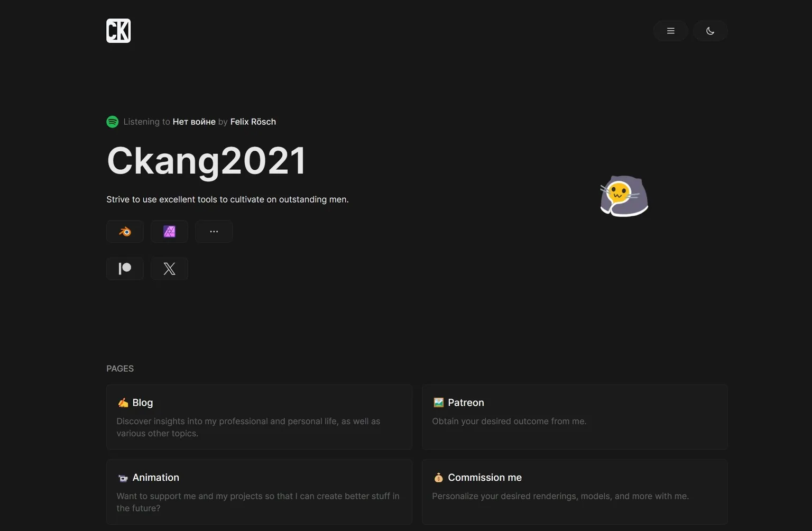Open the song title Нет войне
Screen dimensions: 812x531
[194, 122]
